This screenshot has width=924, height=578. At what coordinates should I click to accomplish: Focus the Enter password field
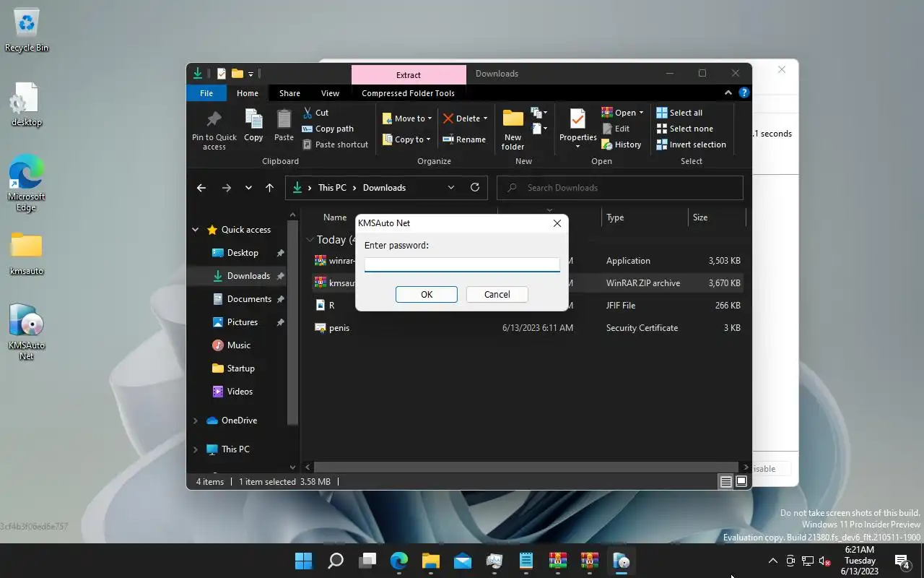pyautogui.click(x=462, y=264)
